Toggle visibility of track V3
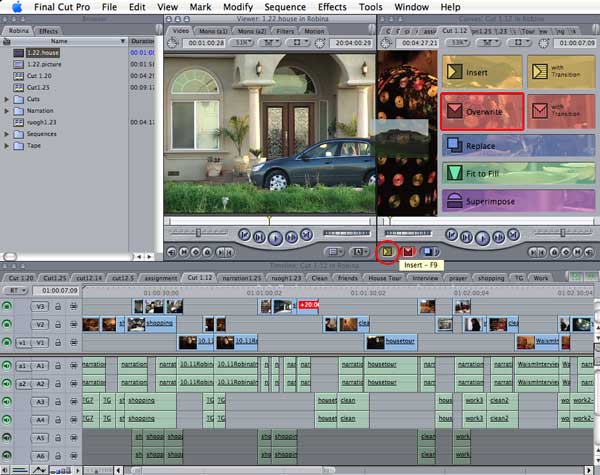Image resolution: width=600 pixels, height=475 pixels. (7, 306)
